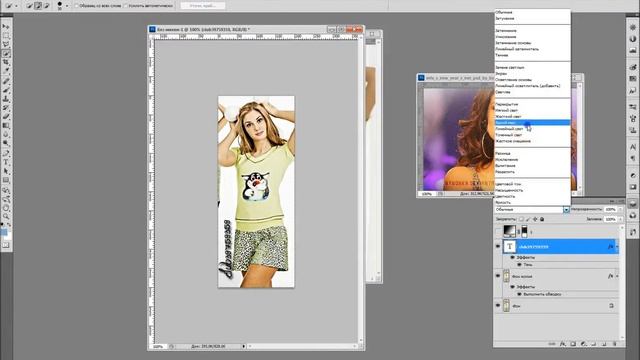The width and height of the screenshot is (640, 360).
Task: Open the brush picker dropdown in options bar
Action: pos(67,6)
